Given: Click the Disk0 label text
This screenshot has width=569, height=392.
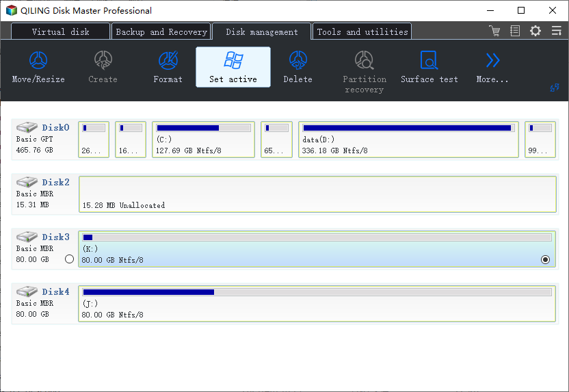Looking at the screenshot, I should point(55,127).
